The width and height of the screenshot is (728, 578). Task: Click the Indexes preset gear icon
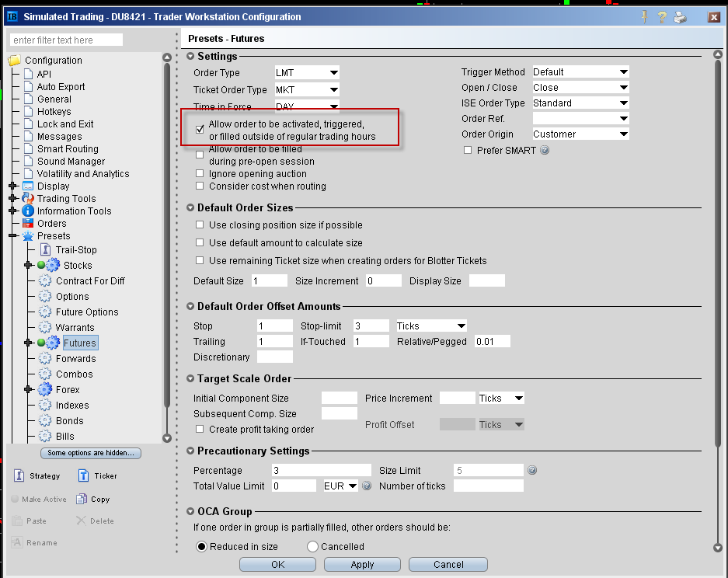coord(45,406)
